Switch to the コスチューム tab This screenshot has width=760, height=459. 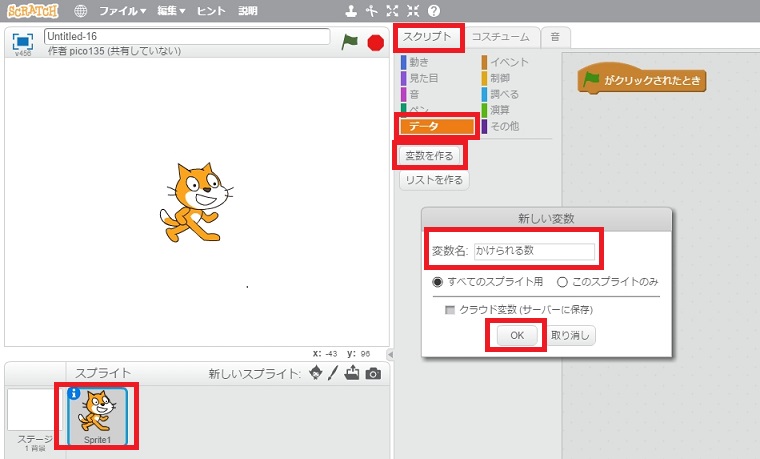[x=501, y=37]
